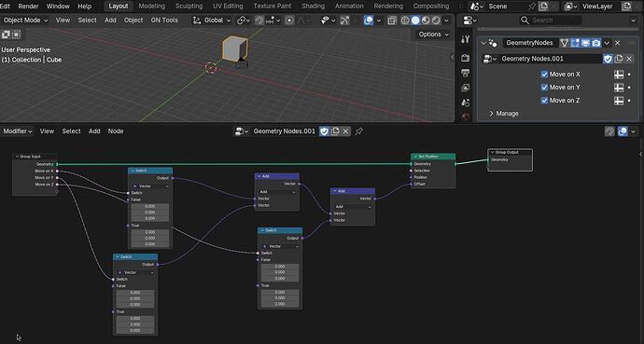644x344 pixels.
Task: Unlink the node group in node editor header
Action: pyautogui.click(x=346, y=131)
